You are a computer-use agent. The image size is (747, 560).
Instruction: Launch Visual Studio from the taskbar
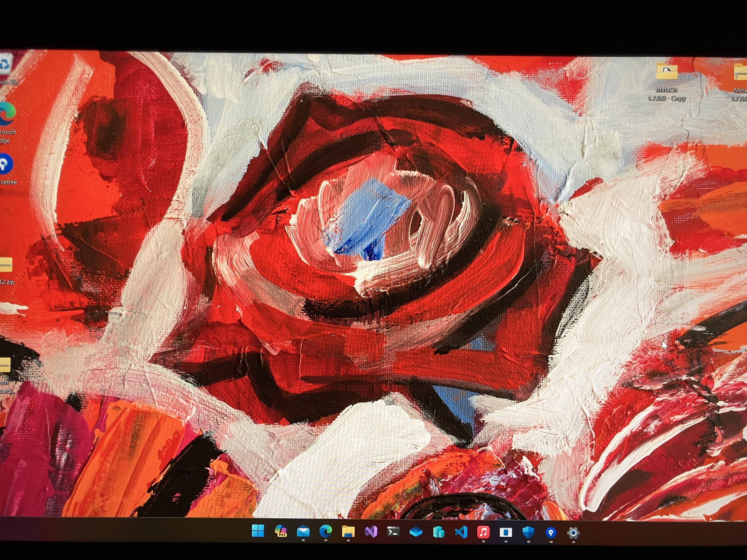pos(371,532)
